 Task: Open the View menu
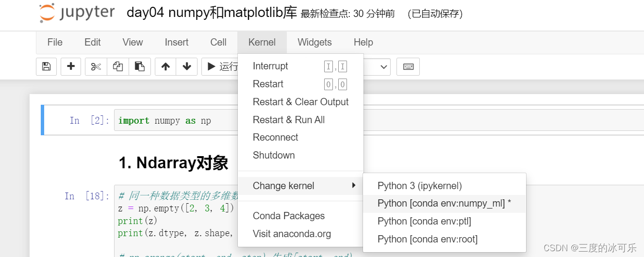click(x=132, y=42)
